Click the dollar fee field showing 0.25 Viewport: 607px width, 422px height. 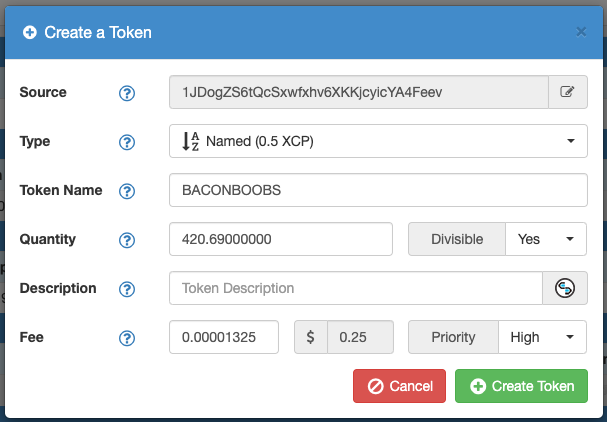pyautogui.click(x=360, y=337)
